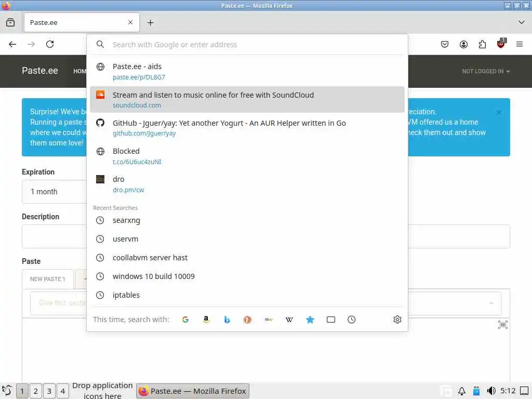Select recent search 'uservm'
Viewport: 532px width, 399px height.
tap(247, 239)
